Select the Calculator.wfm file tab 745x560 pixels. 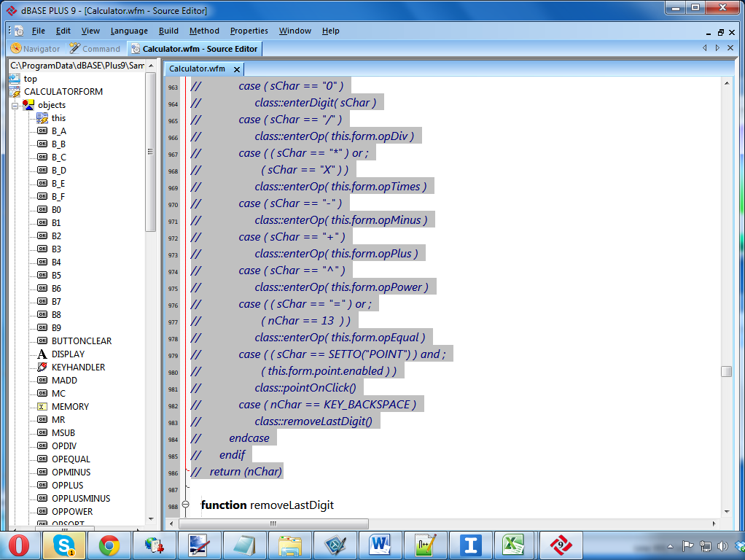click(197, 69)
